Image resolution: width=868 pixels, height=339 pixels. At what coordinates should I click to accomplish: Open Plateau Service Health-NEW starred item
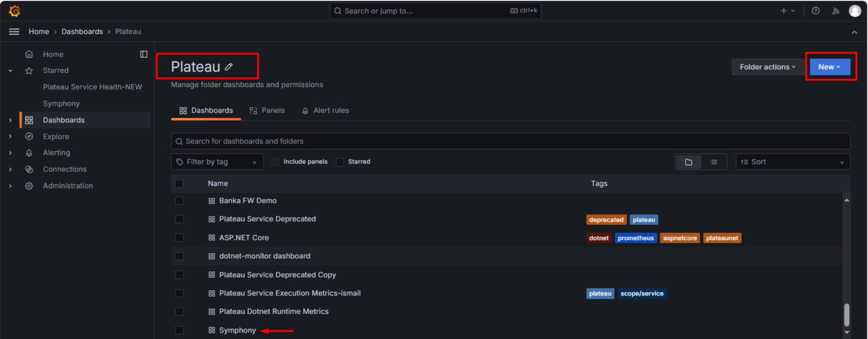click(93, 87)
